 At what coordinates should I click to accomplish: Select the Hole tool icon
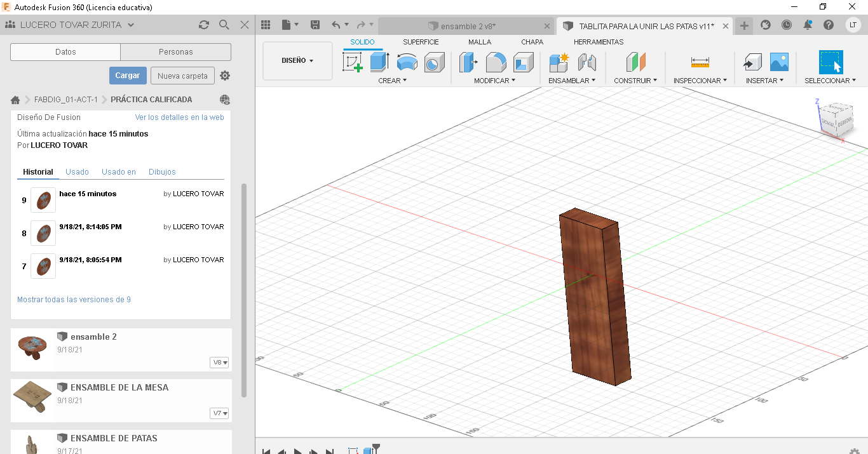coord(434,62)
